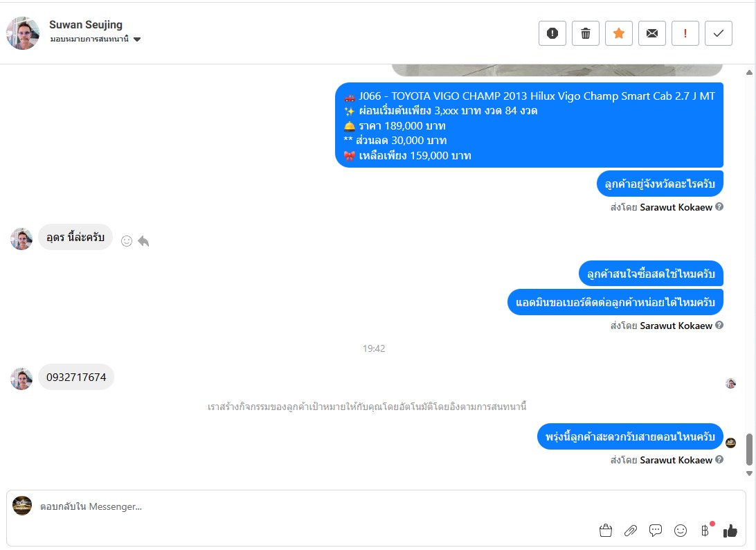Expand the conversation assignment dropdown arrow
Image resolution: width=756 pixels, height=550 pixels.
(137, 39)
